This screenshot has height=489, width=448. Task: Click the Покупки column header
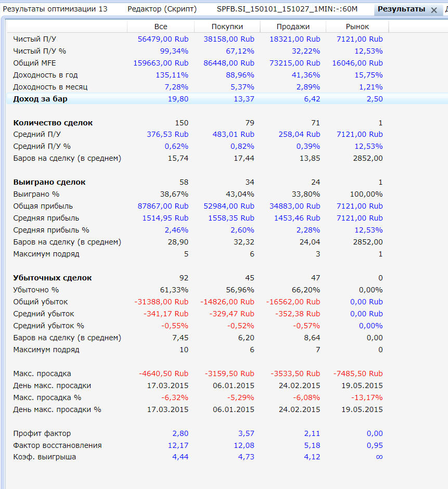pos(227,27)
